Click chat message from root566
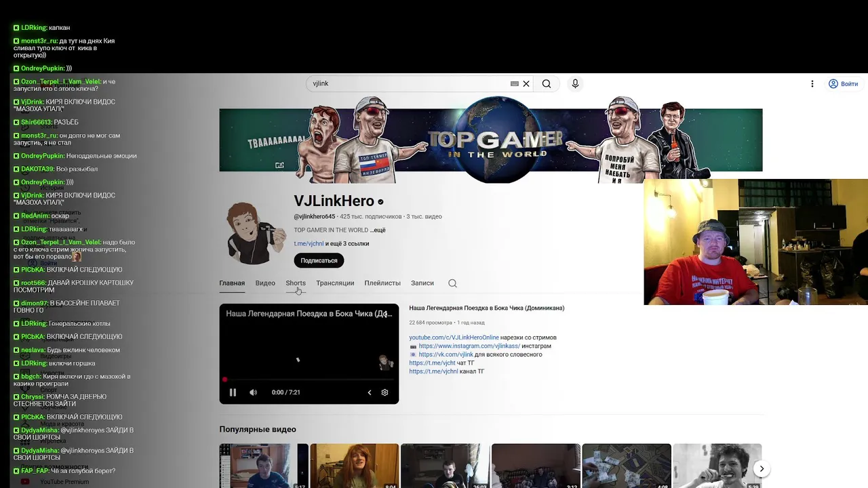This screenshot has height=488, width=868. coord(73,286)
